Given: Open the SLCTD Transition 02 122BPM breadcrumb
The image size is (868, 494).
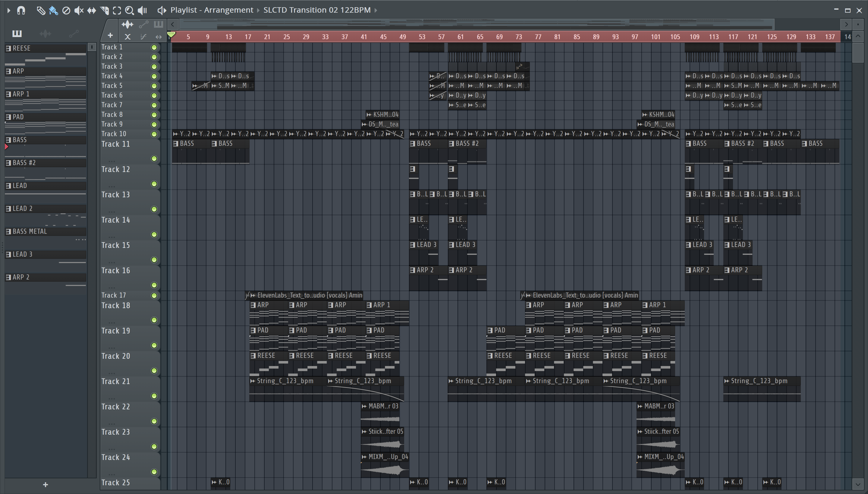Looking at the screenshot, I should 317,10.
